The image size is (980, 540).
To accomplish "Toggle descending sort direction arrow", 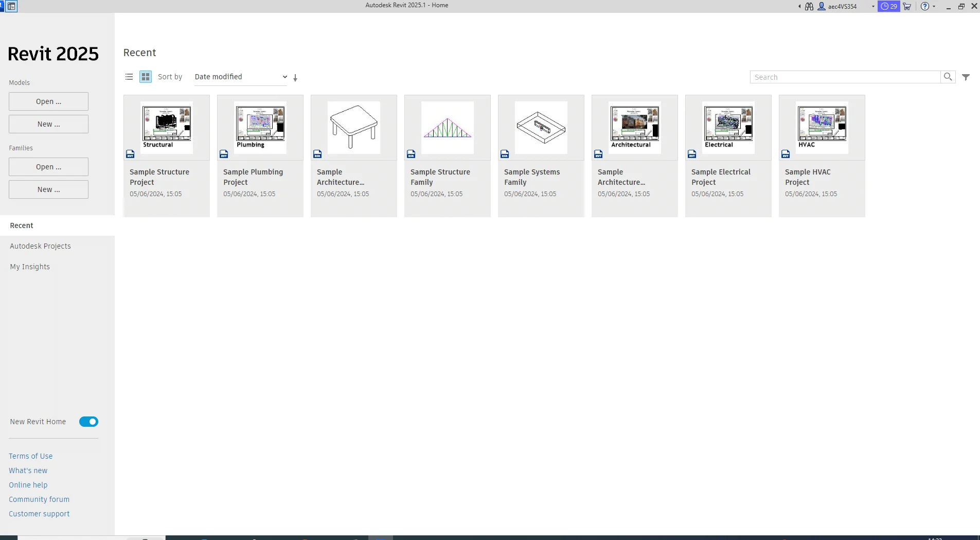I will coord(296,77).
